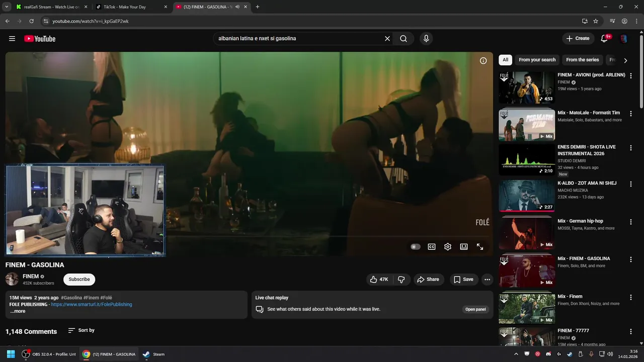Expand video description with ...more

click(17, 311)
